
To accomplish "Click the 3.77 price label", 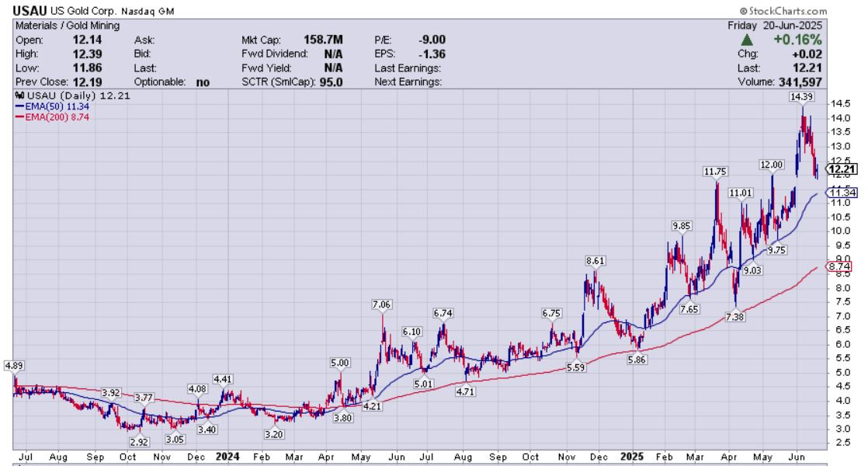I will (144, 398).
